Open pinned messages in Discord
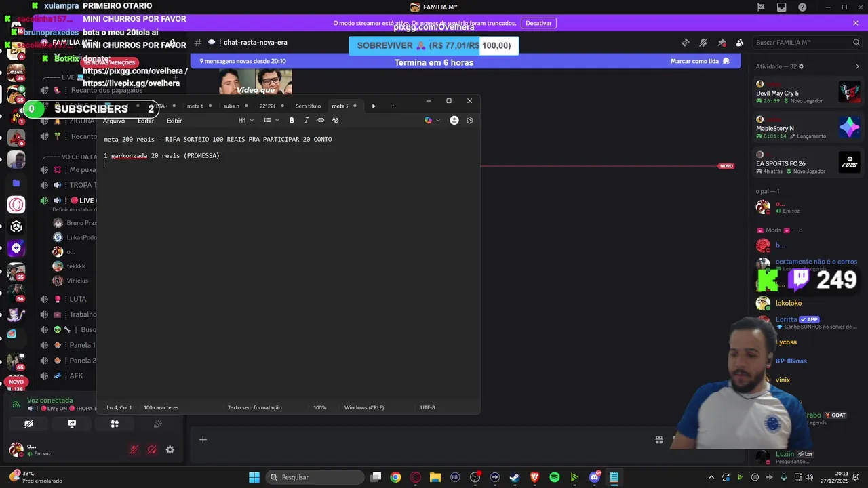This screenshot has height=488, width=868. coord(722,43)
